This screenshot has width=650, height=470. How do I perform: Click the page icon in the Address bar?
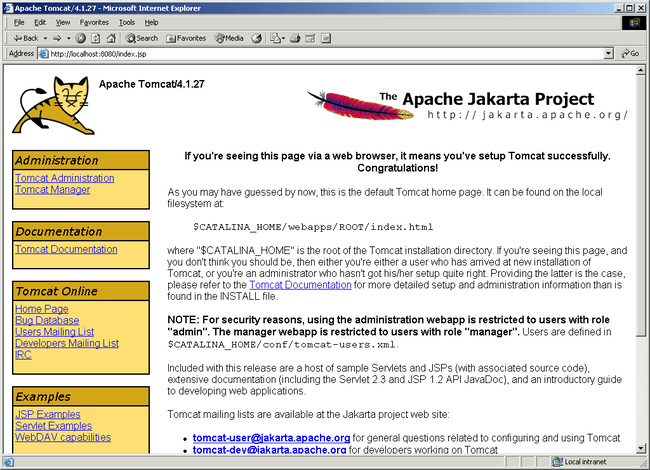pos(44,53)
